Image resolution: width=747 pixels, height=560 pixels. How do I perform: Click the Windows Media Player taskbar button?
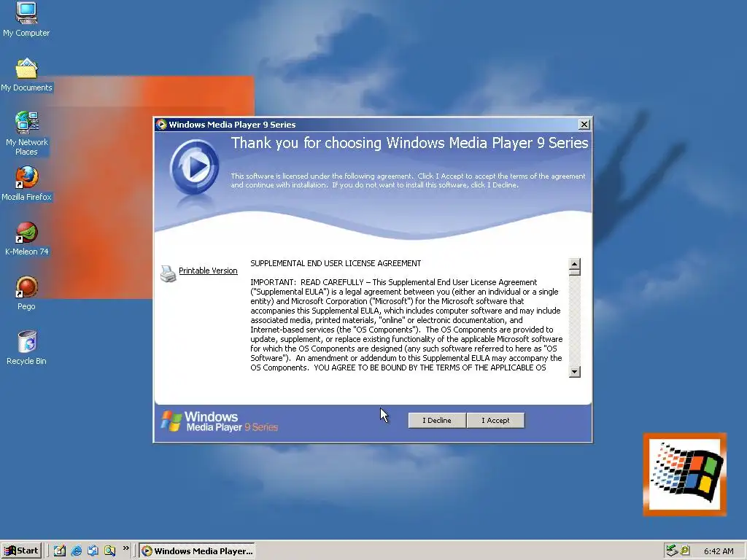point(197,551)
